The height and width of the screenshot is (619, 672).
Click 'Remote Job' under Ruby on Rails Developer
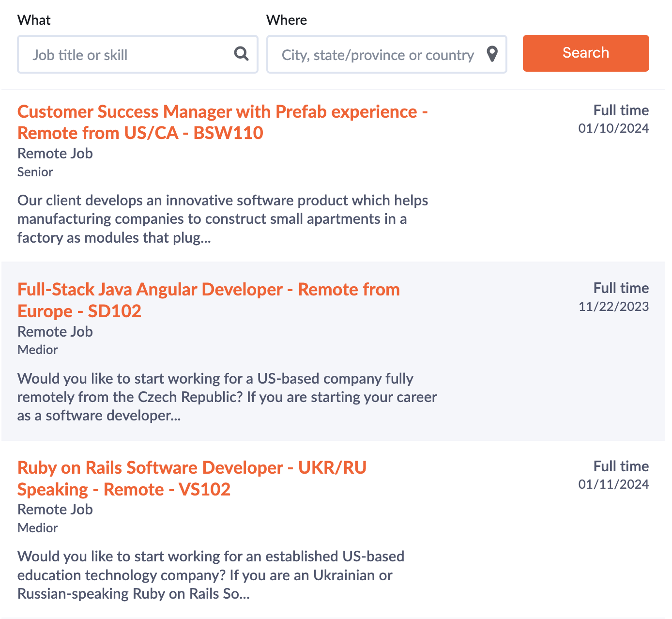click(x=55, y=510)
